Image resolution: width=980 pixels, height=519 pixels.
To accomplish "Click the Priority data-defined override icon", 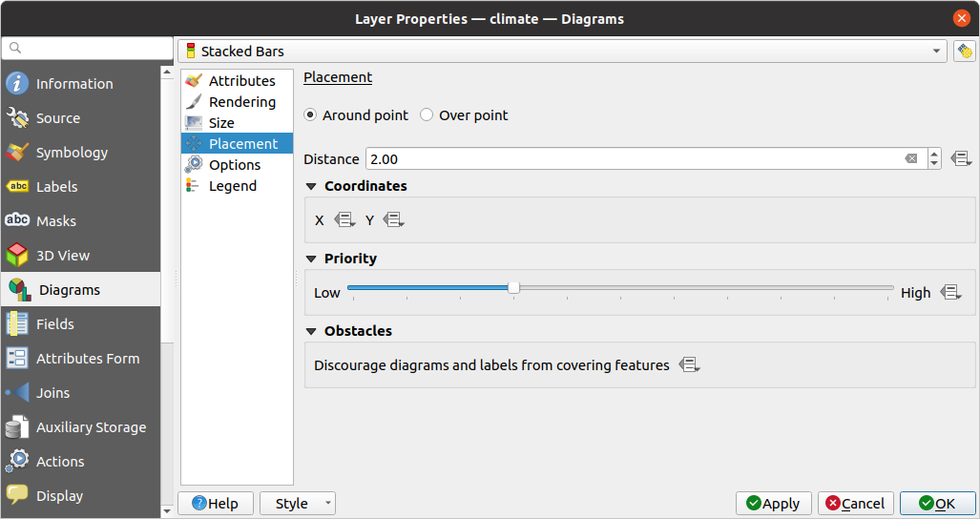I will click(x=949, y=293).
